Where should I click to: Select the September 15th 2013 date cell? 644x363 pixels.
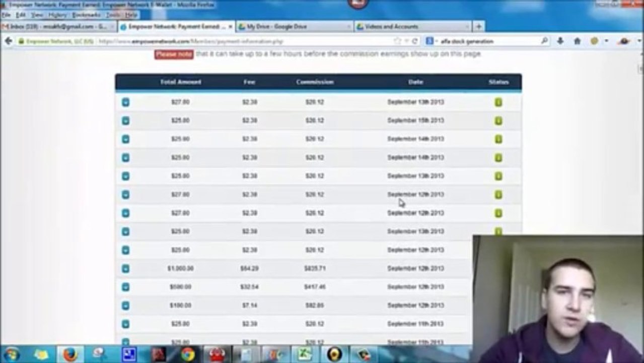coord(415,120)
